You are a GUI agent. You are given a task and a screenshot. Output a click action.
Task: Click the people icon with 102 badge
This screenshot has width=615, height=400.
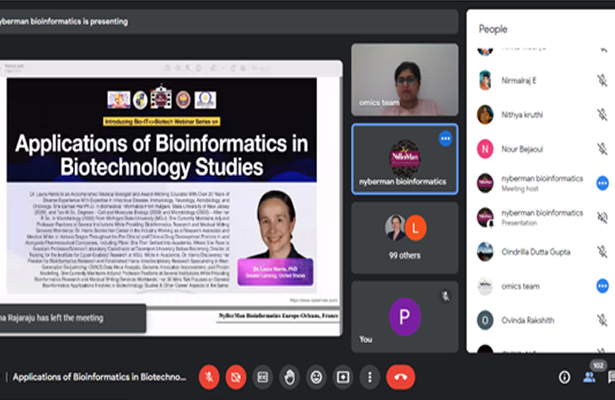click(x=590, y=377)
